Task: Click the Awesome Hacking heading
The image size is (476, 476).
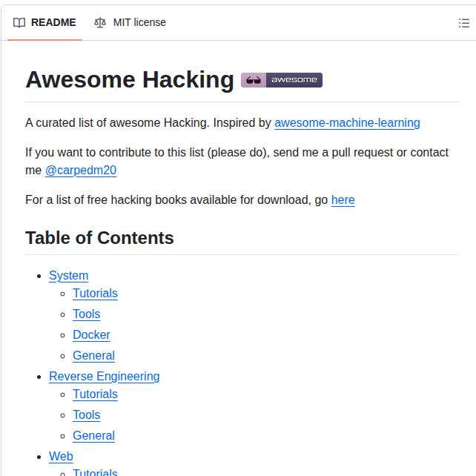Action: tap(130, 80)
